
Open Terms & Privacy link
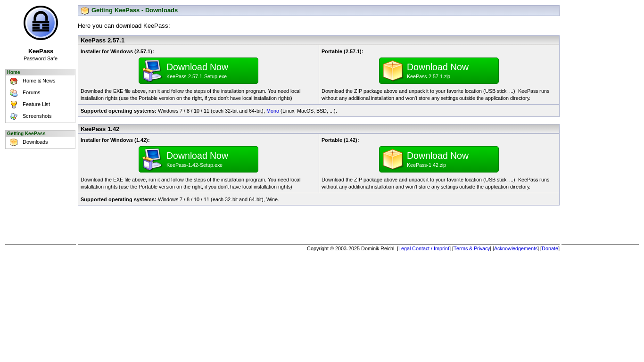[x=471, y=249]
